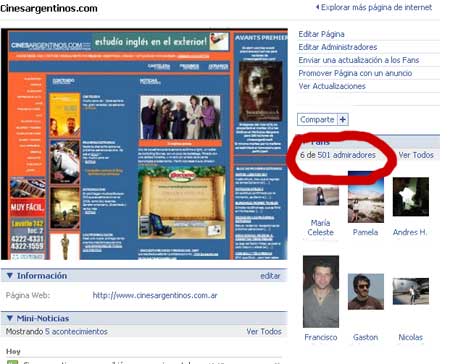The image size is (450, 364).
Task: Collapse the Mini-Noticias section triangle
Action: click(10, 318)
